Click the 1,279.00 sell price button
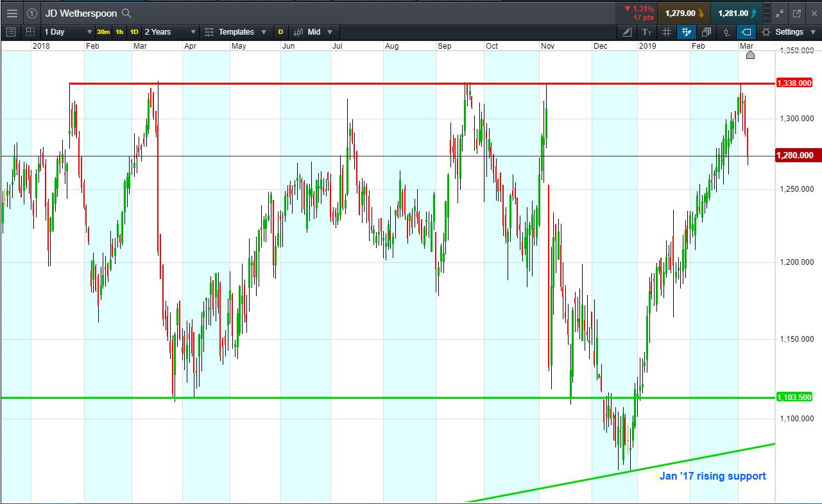This screenshot has height=504, width=822. [x=683, y=13]
